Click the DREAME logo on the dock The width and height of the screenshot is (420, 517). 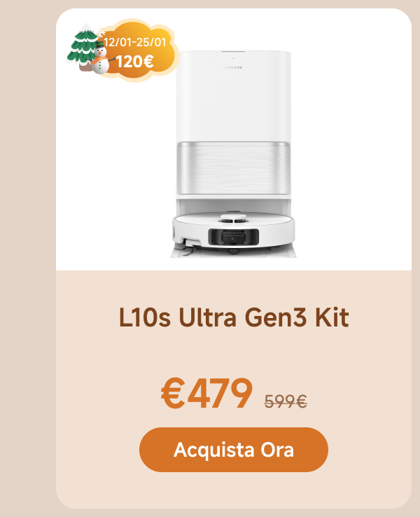tap(234, 67)
